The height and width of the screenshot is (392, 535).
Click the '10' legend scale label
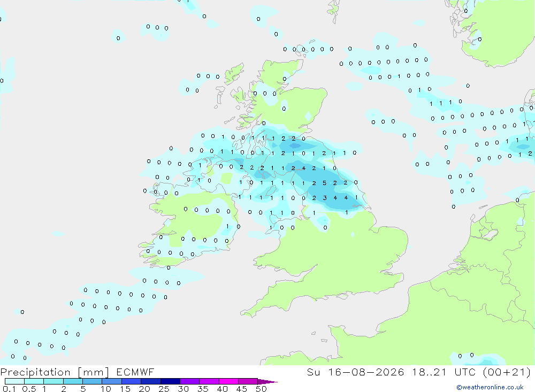(106, 389)
